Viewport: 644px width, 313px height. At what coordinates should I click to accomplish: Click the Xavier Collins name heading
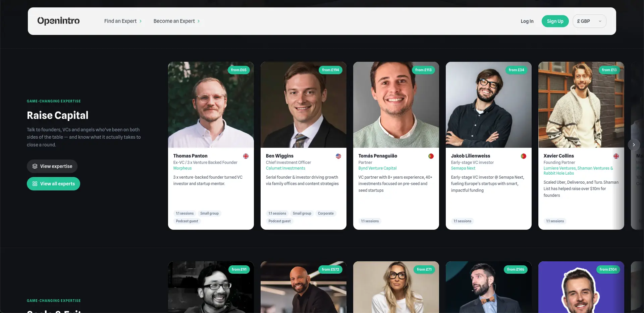pyautogui.click(x=559, y=156)
